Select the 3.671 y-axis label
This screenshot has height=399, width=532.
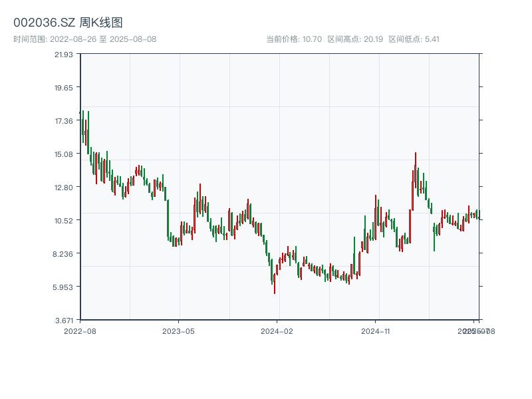(x=64, y=321)
